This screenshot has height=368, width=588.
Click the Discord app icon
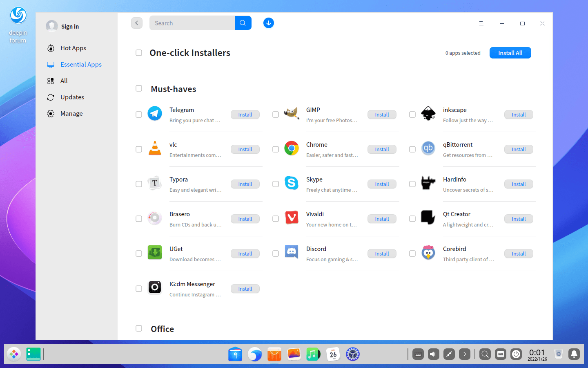coord(292,252)
